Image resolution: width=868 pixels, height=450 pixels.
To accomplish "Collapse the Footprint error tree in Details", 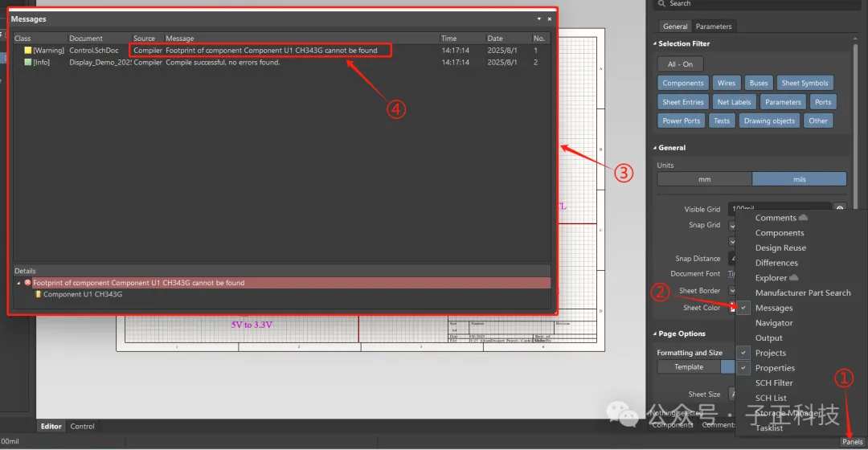I will (x=18, y=283).
